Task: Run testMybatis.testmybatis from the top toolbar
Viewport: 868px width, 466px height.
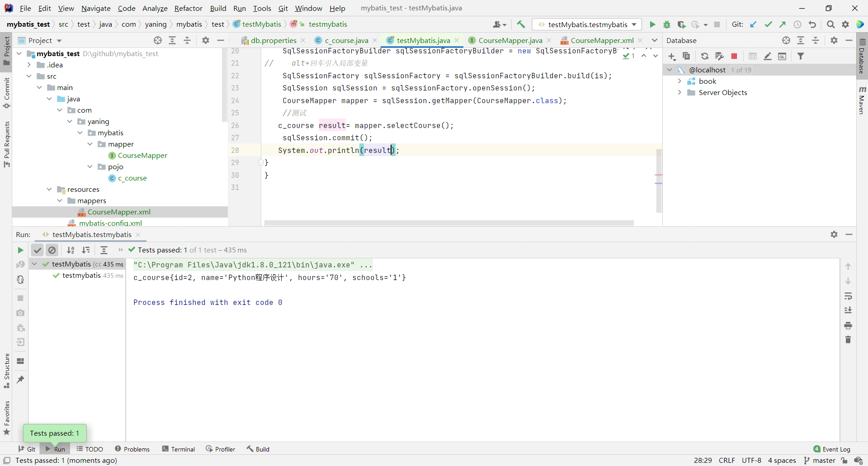Action: (x=652, y=24)
